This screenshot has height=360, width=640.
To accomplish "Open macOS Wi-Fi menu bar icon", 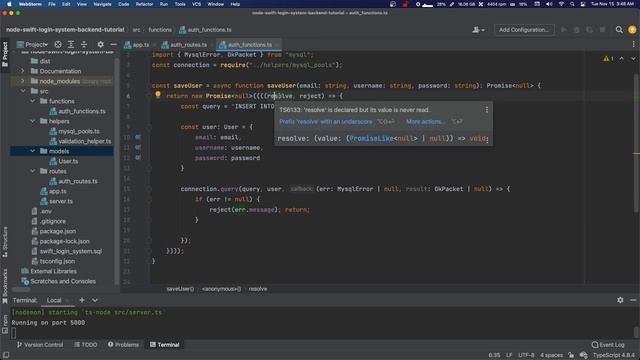I will coord(561,4).
